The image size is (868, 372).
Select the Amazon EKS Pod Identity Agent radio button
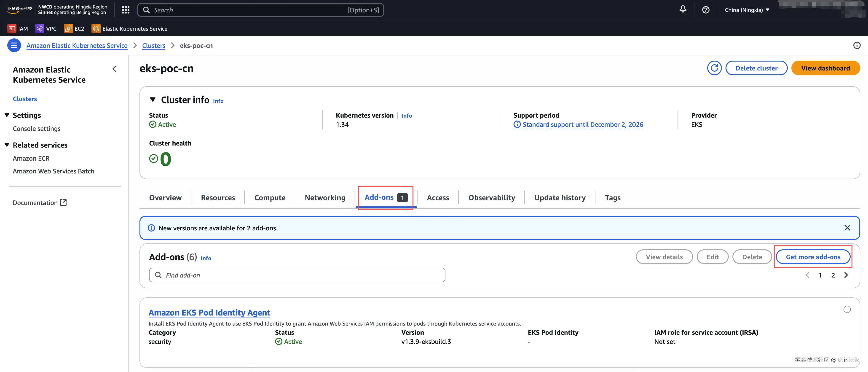[847, 309]
